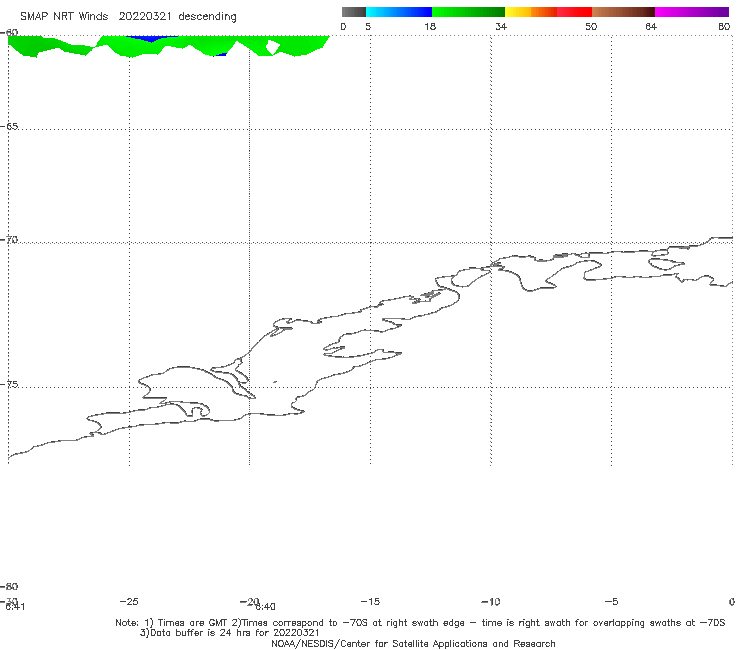Click the longitude label "-5"

(611, 601)
